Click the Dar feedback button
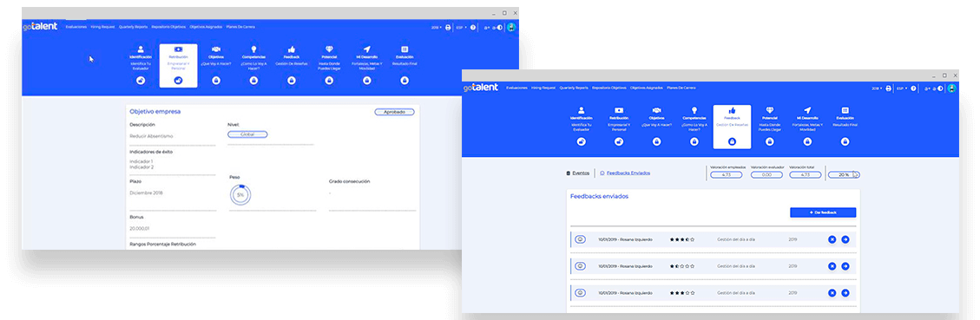 click(x=823, y=212)
